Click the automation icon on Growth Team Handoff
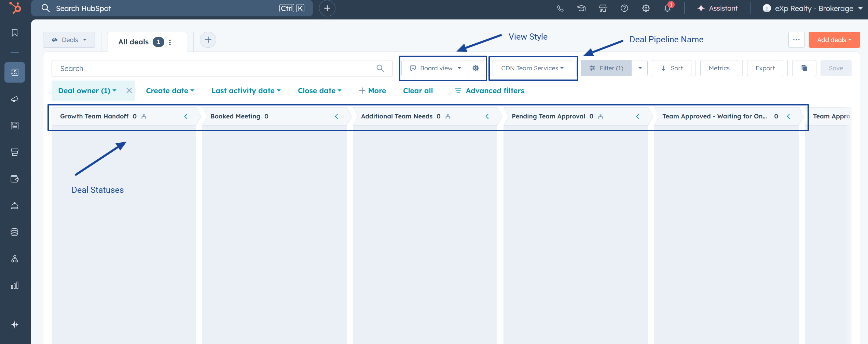This screenshot has height=344, width=868. click(144, 116)
